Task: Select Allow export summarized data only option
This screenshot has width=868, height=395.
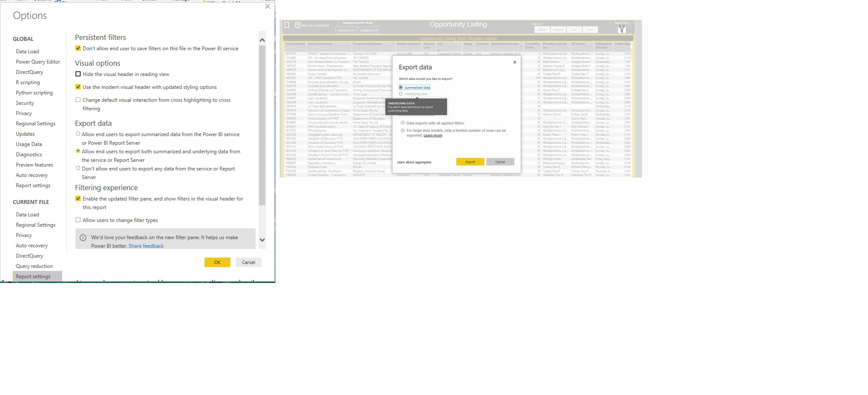Action: 78,134
